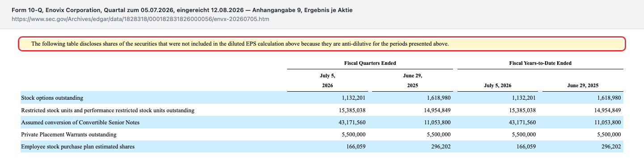Select the Fiscal Quarters Ended header
The height and width of the screenshot is (165, 644).
pos(370,63)
